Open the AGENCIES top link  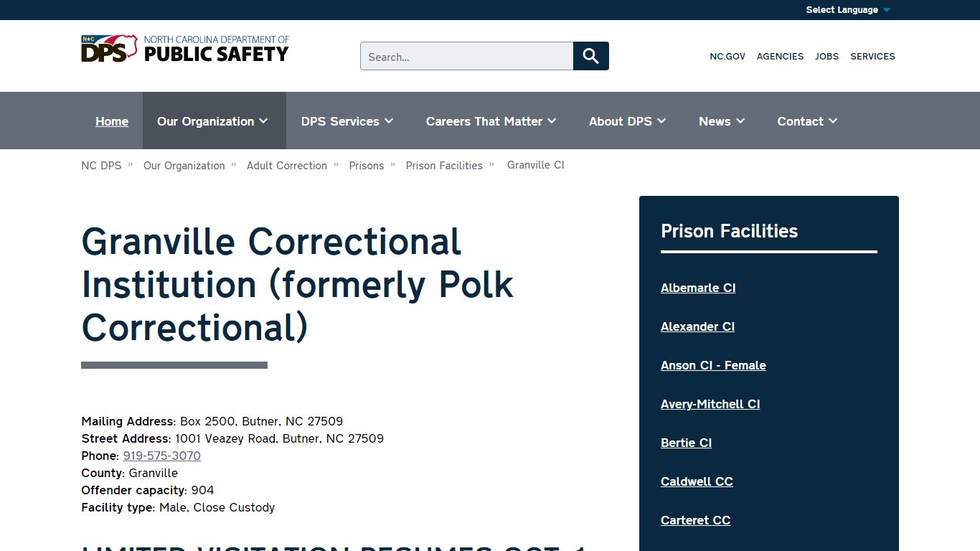click(x=780, y=56)
